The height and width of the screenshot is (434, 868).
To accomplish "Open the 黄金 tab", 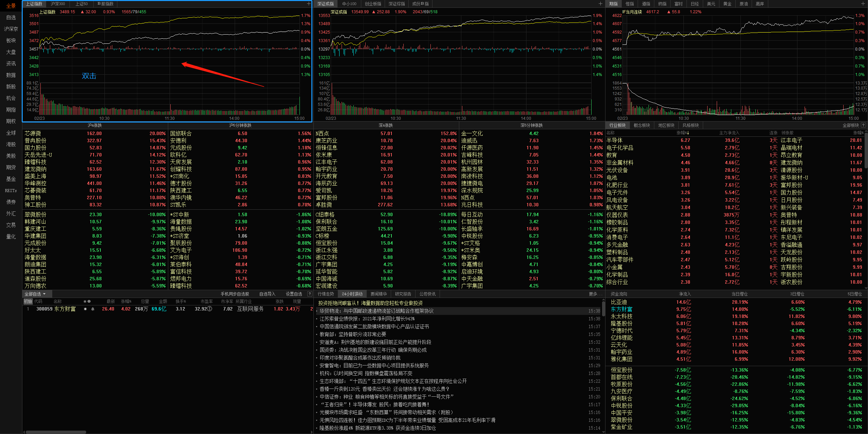I will click(727, 4).
